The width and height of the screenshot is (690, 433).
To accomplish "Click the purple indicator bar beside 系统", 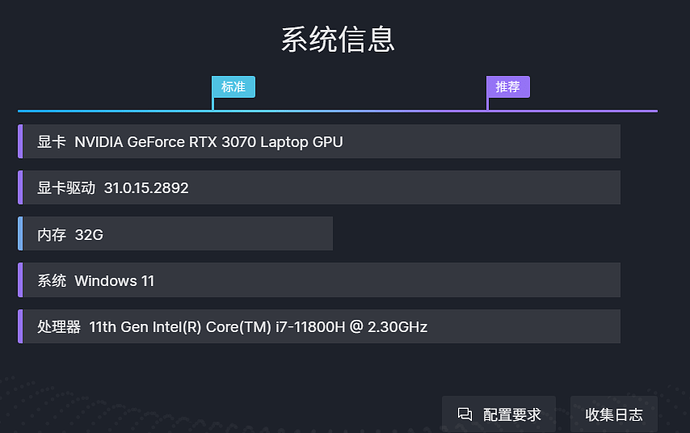I will [x=20, y=280].
